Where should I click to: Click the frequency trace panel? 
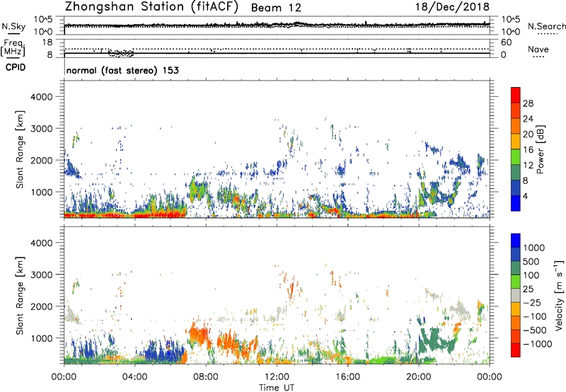pos(277,48)
